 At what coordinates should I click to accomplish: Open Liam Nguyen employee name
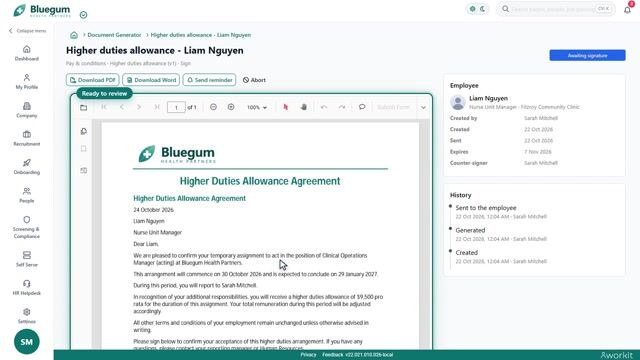(489, 98)
